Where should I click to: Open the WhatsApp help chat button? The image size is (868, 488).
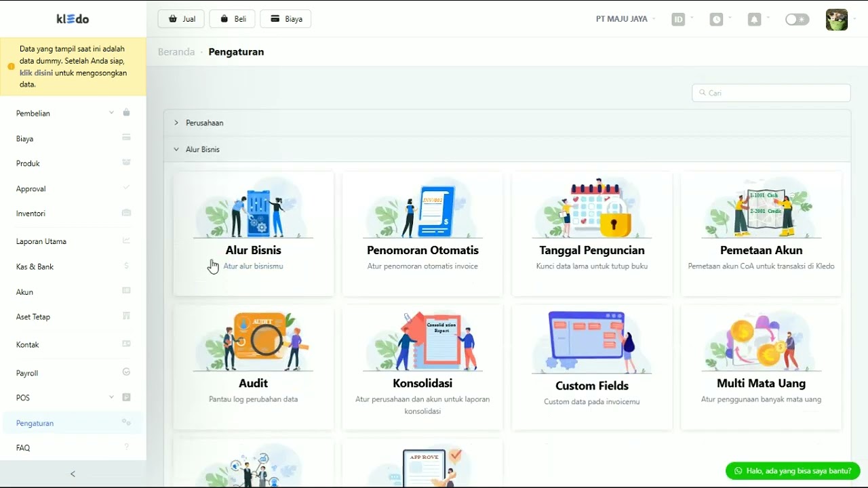tap(793, 470)
